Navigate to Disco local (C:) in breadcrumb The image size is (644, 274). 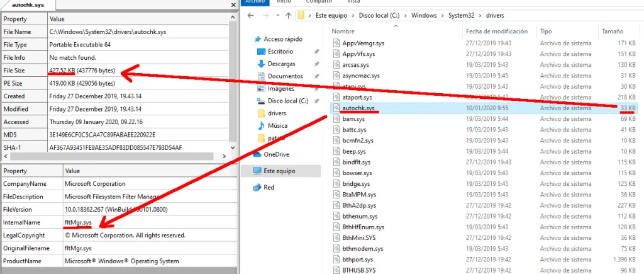[x=379, y=16]
